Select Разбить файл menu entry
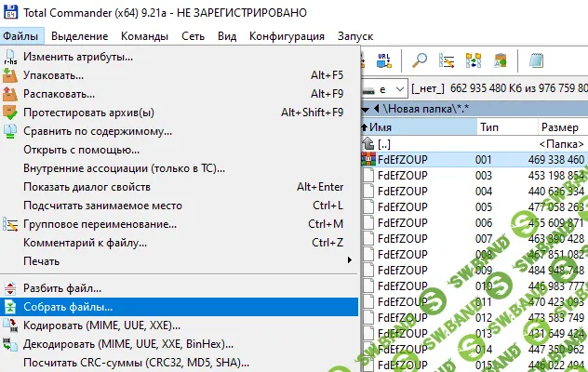Image resolution: width=588 pixels, height=372 pixels. 62,288
